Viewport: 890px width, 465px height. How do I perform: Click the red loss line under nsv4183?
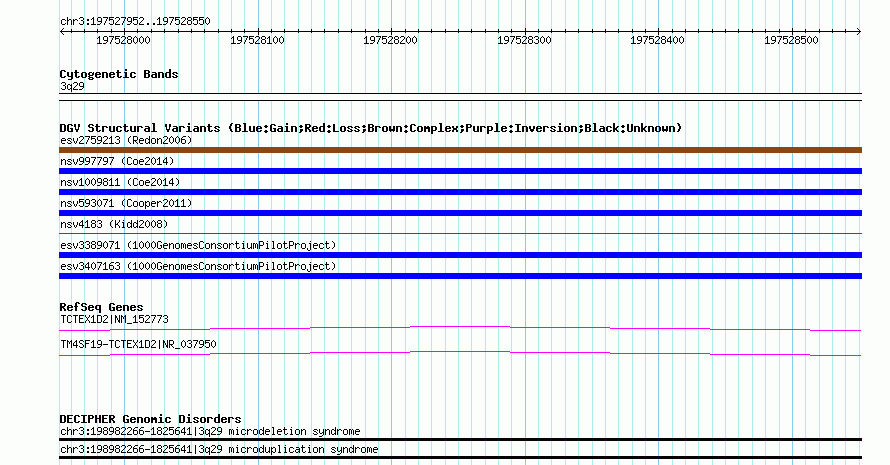460,233
